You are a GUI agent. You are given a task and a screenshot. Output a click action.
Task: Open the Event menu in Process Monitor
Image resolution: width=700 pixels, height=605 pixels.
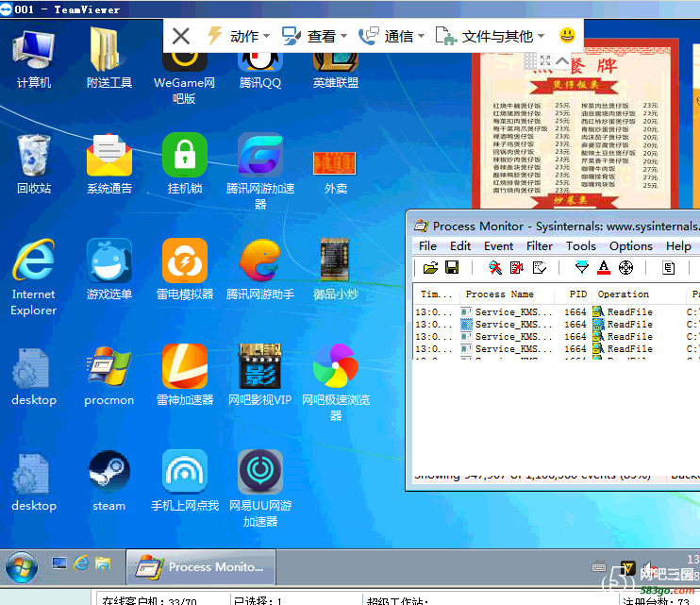[499, 246]
